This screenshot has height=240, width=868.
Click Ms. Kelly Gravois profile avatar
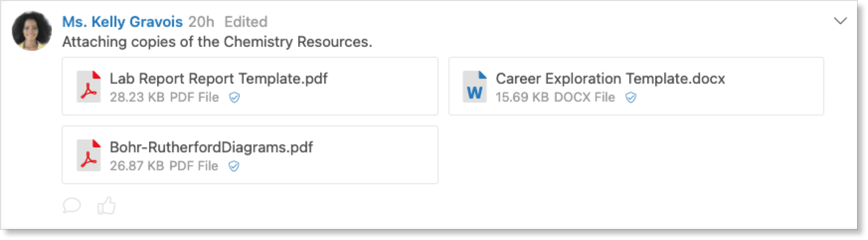(x=32, y=31)
